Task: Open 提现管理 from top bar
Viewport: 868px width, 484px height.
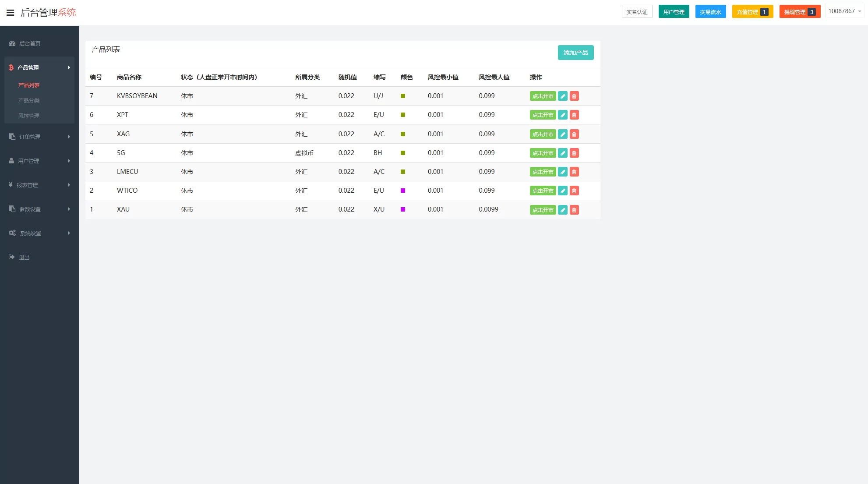Action: [x=799, y=12]
